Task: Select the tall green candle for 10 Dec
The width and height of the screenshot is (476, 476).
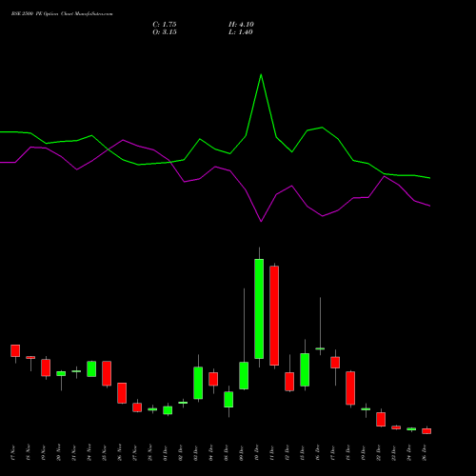Action: (259, 308)
